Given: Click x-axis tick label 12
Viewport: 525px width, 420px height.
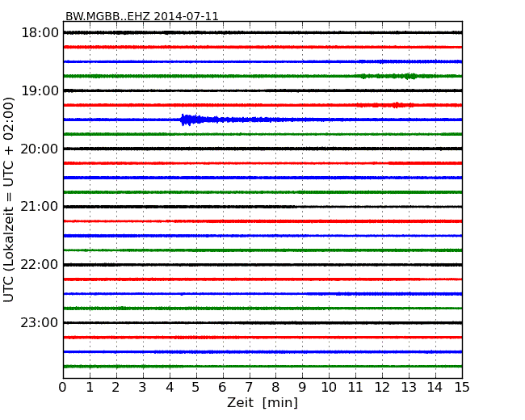Looking at the screenshot, I should [x=382, y=388].
